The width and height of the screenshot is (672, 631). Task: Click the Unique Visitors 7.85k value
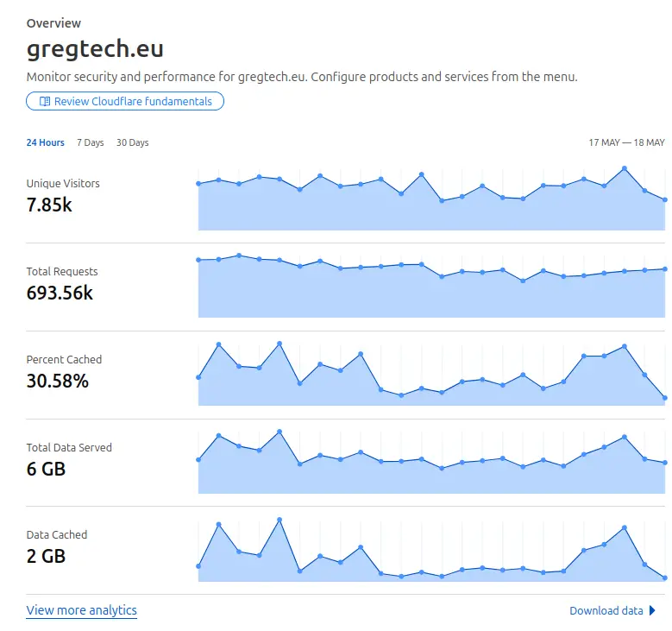click(49, 205)
